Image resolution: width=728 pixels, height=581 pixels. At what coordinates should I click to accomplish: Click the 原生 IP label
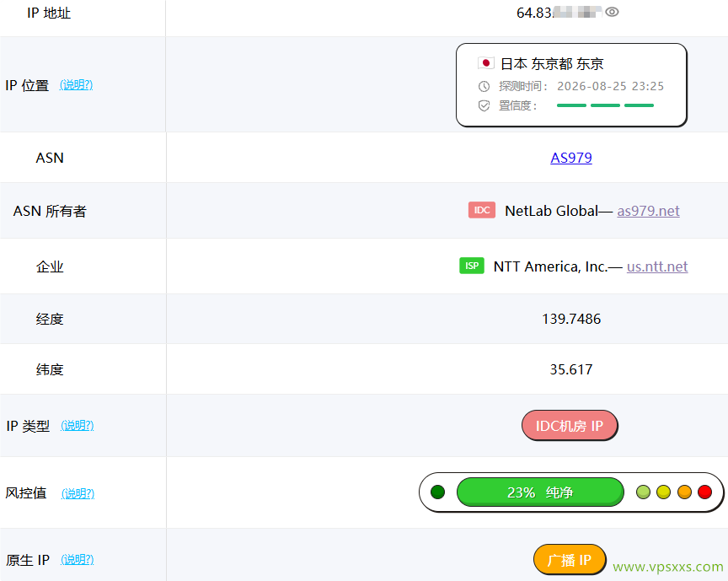pyautogui.click(x=28, y=560)
